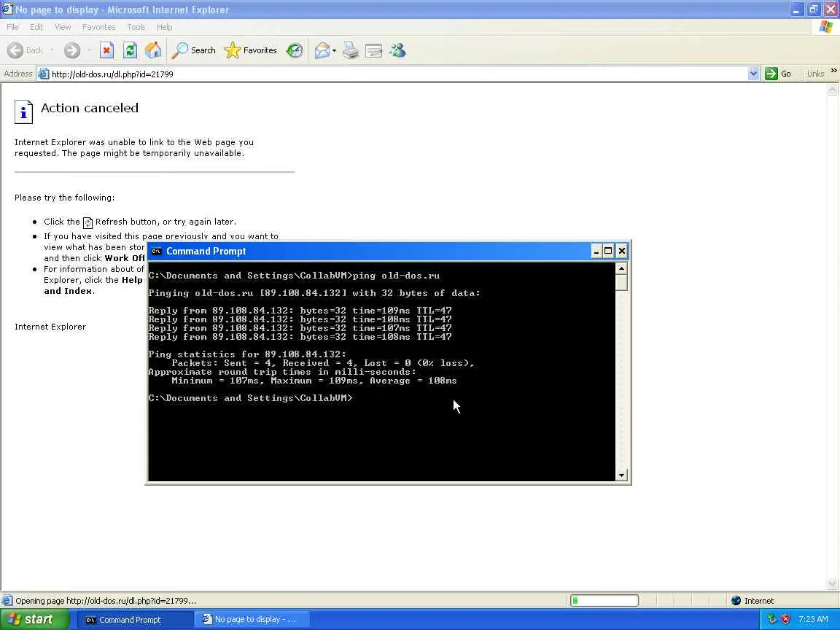Stop loading with the red X icon
Viewport: 840px width, 630px height.
point(106,50)
